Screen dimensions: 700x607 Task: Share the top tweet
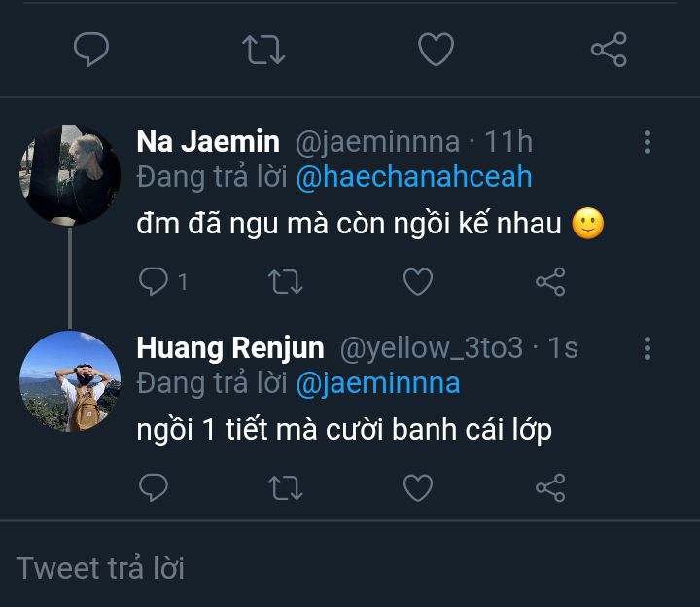click(609, 49)
